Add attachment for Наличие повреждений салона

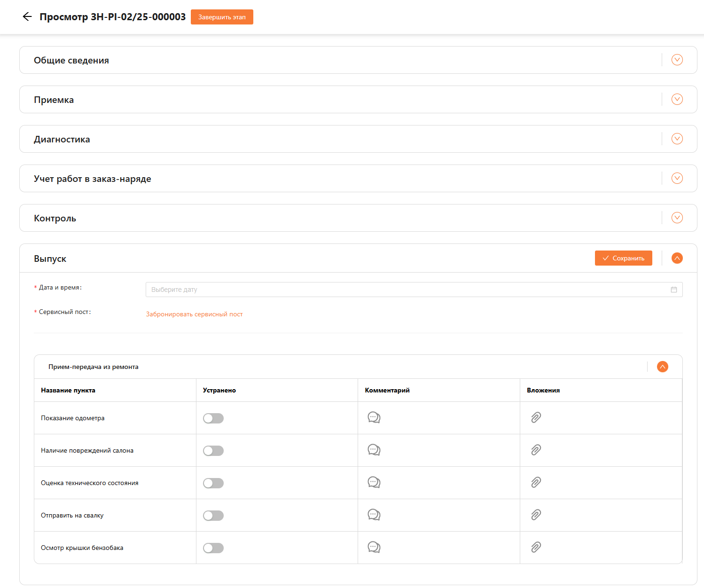click(536, 450)
